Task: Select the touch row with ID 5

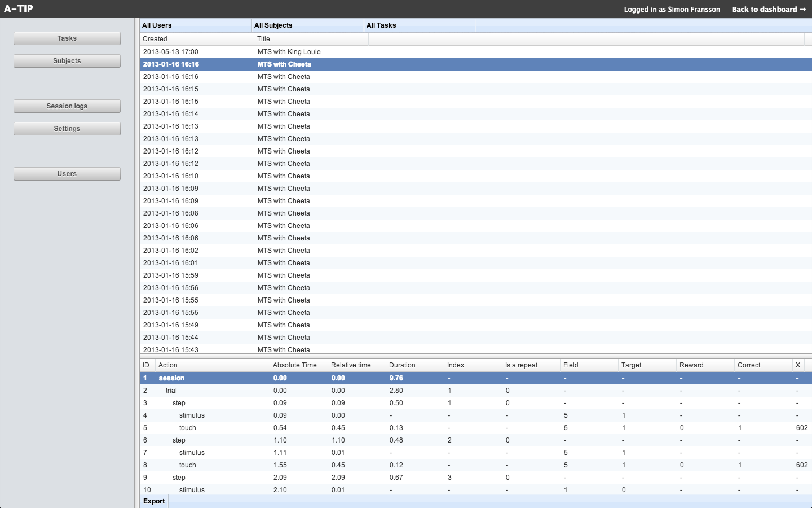Action: [187, 428]
